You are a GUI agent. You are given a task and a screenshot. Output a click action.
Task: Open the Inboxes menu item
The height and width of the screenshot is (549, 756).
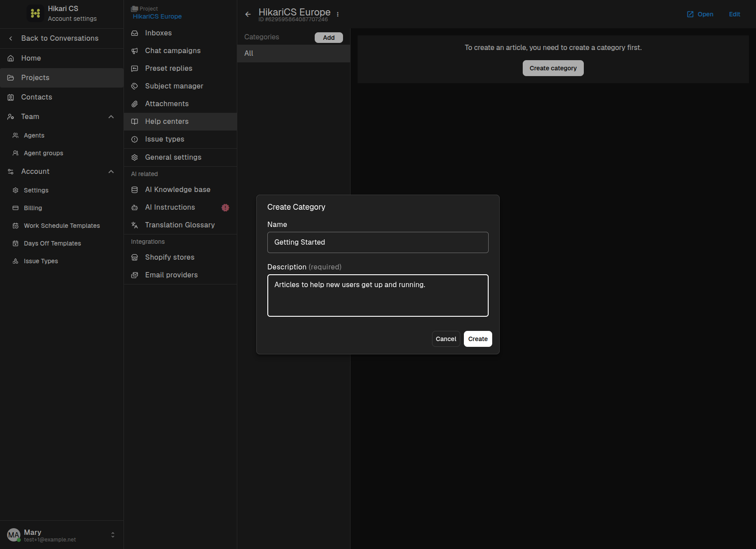coord(180,33)
